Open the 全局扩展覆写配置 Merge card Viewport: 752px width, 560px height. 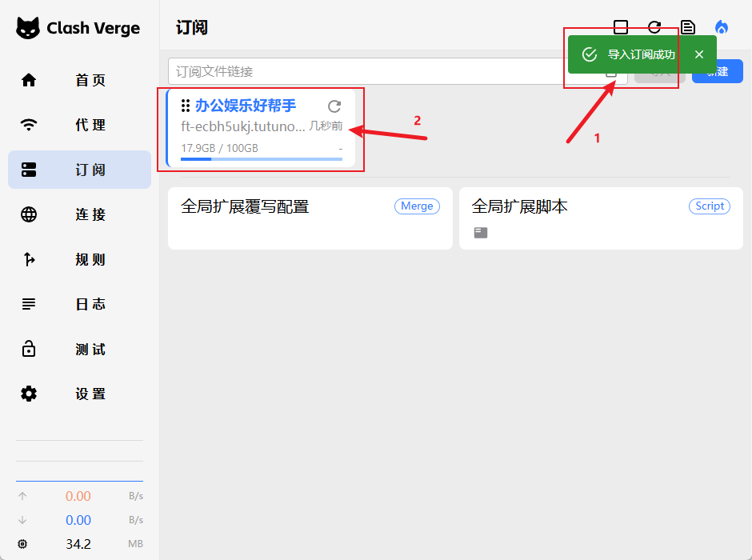coord(310,218)
